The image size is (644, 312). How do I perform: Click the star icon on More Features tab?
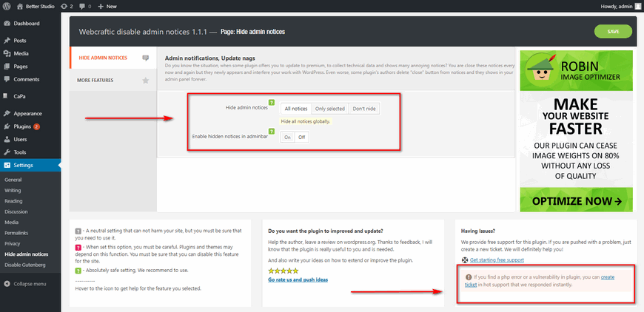pyautogui.click(x=145, y=81)
